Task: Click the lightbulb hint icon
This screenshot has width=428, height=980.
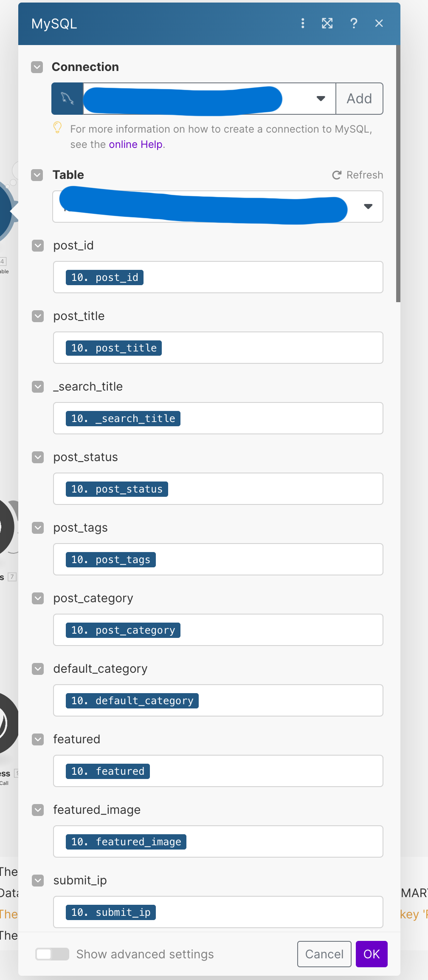Action: click(58, 127)
